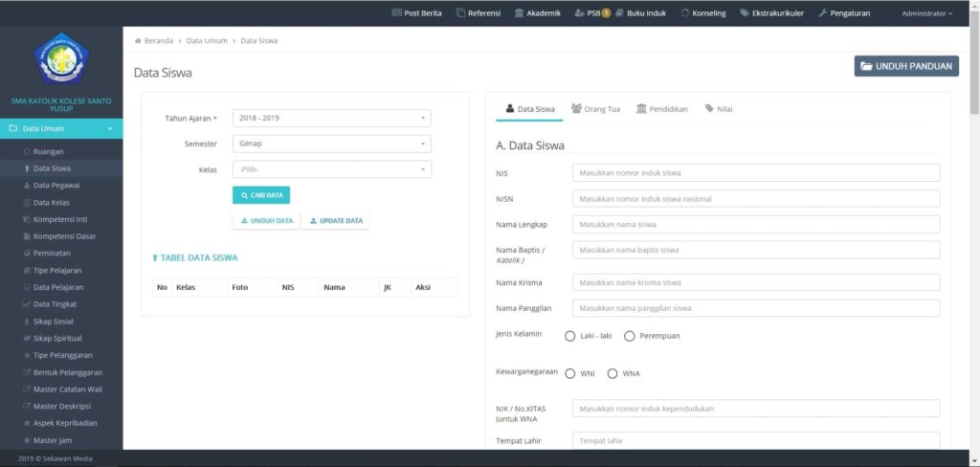Click the Buku Induk book icon
This screenshot has width=980, height=467.
click(x=619, y=13)
